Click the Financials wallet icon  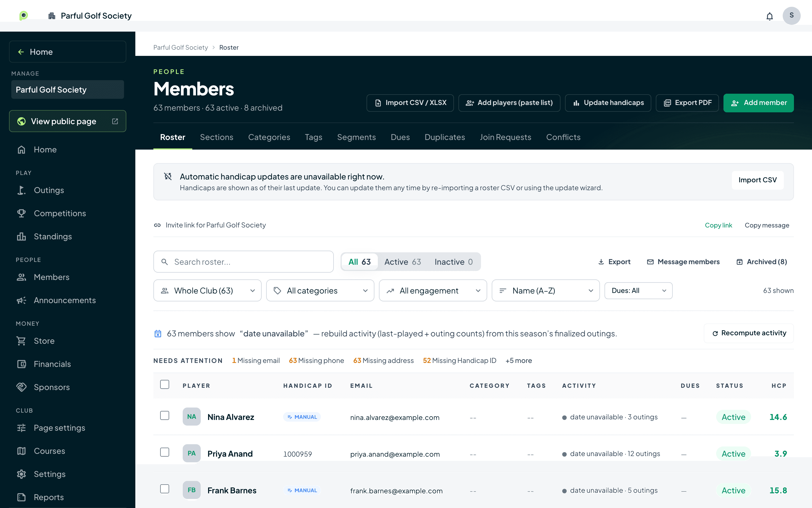pos(21,364)
